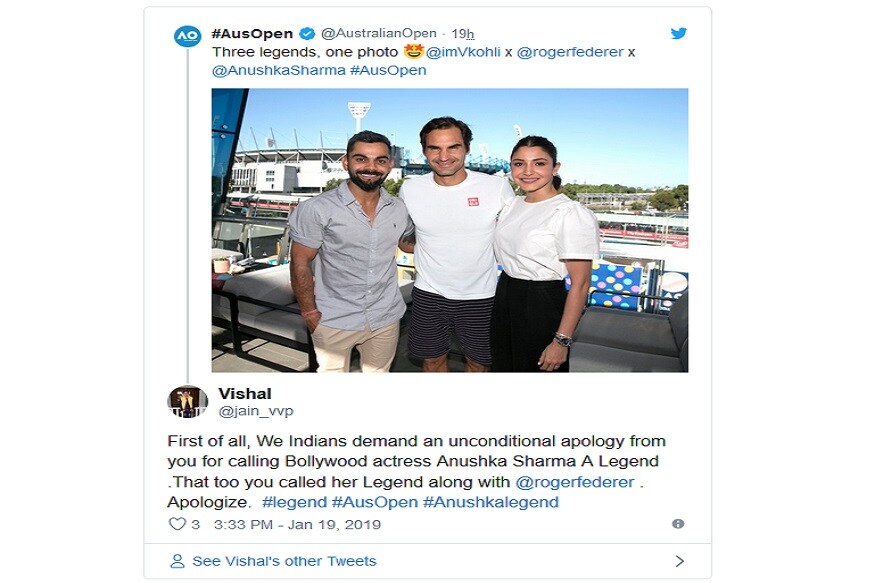Open the @imVkohli mention
The width and height of the screenshot is (875, 583).
click(463, 52)
